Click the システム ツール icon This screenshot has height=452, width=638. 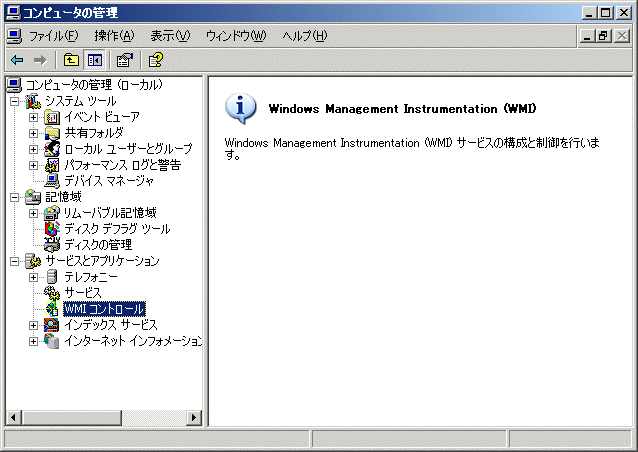pos(33,101)
